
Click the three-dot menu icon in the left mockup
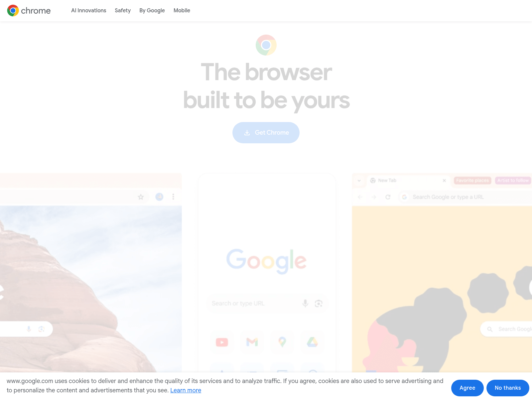(173, 197)
